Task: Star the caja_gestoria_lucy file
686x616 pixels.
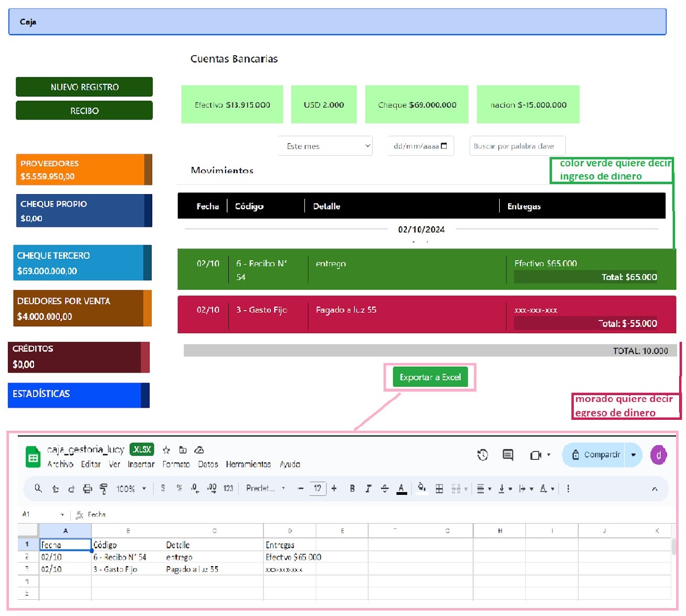Action: 166,450
